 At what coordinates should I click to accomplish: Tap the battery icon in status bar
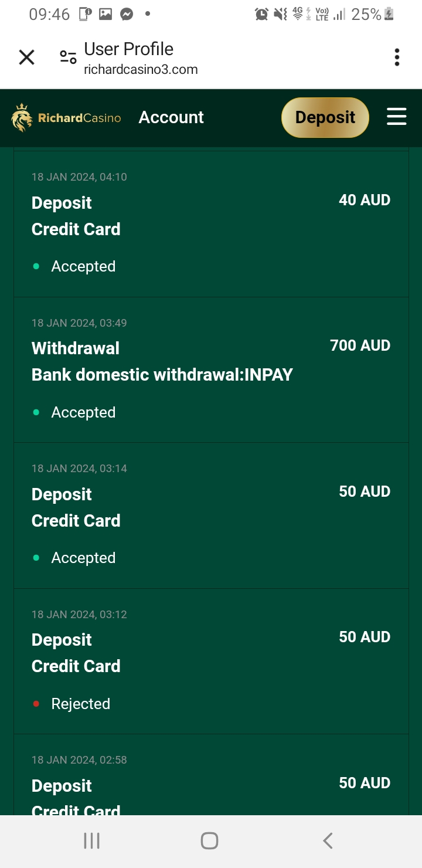coord(389,15)
